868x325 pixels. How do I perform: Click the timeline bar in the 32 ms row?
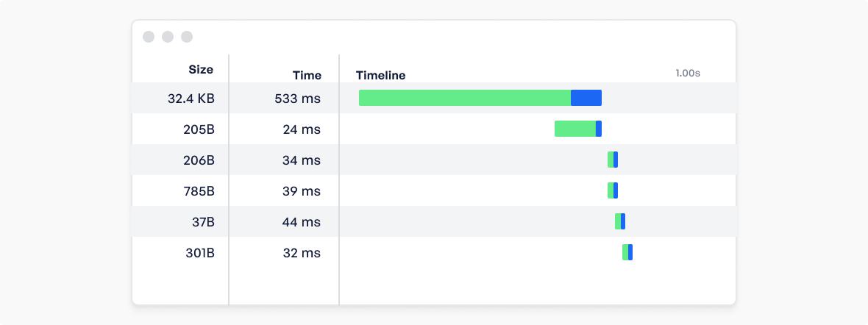click(627, 252)
